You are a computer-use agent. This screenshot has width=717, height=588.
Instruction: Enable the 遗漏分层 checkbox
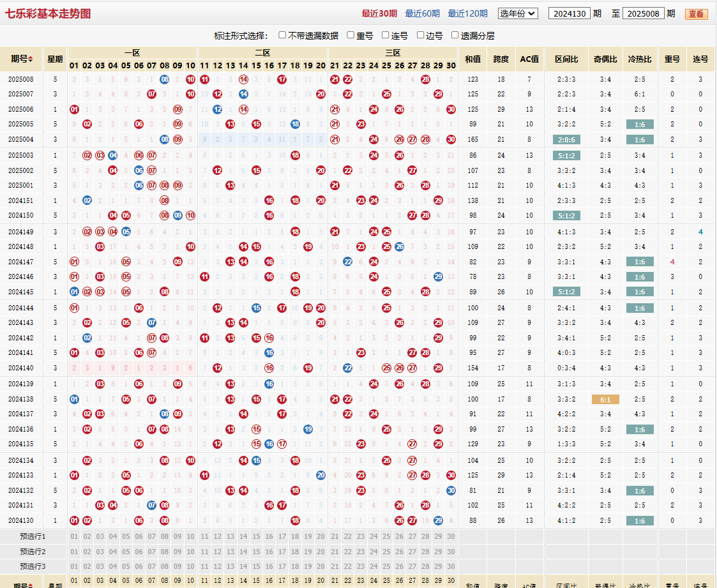tap(455, 35)
